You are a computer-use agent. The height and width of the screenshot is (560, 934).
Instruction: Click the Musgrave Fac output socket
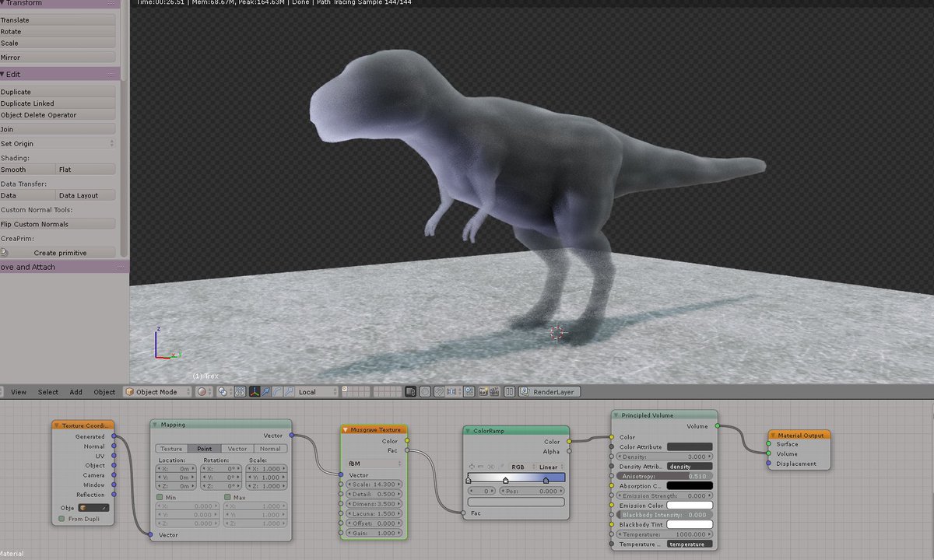click(x=406, y=450)
